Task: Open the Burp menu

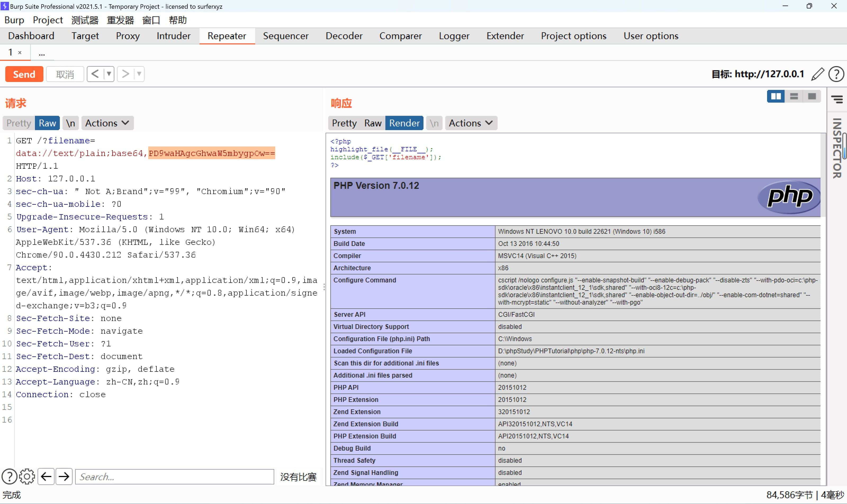Action: [x=14, y=20]
